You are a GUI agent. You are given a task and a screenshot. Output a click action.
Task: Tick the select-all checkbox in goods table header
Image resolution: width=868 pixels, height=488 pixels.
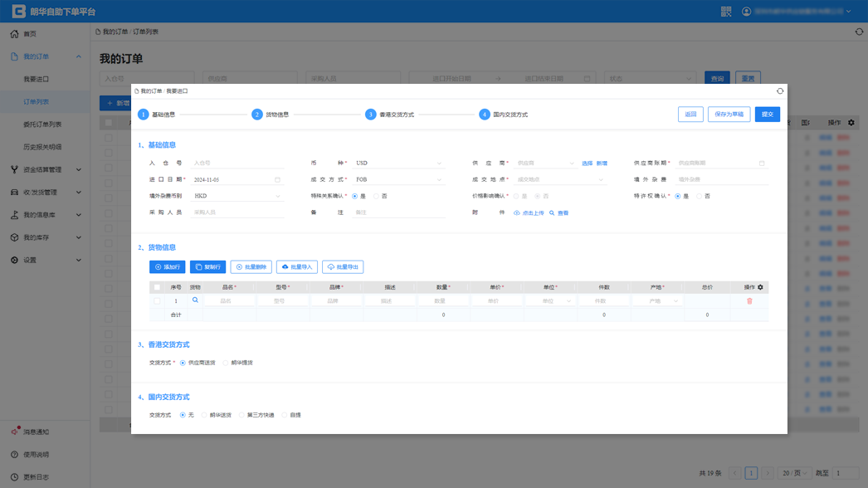click(x=157, y=287)
